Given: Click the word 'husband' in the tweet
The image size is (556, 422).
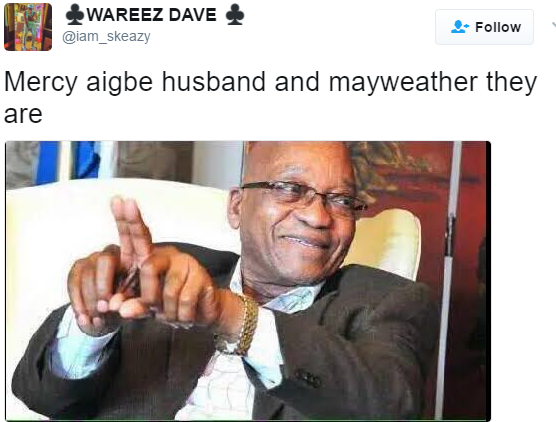Looking at the screenshot, I should [213, 82].
